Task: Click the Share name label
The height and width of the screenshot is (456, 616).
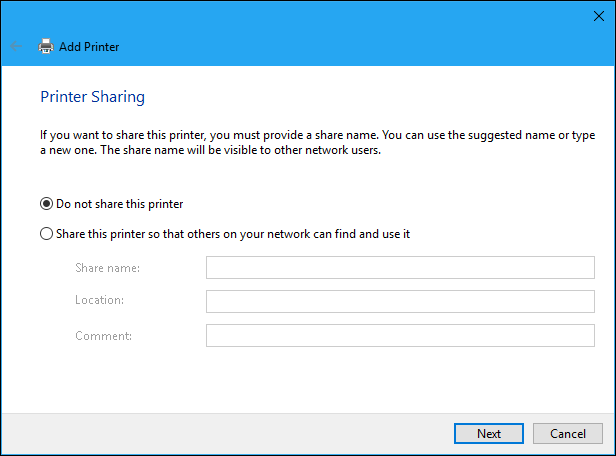Action: [x=107, y=268]
